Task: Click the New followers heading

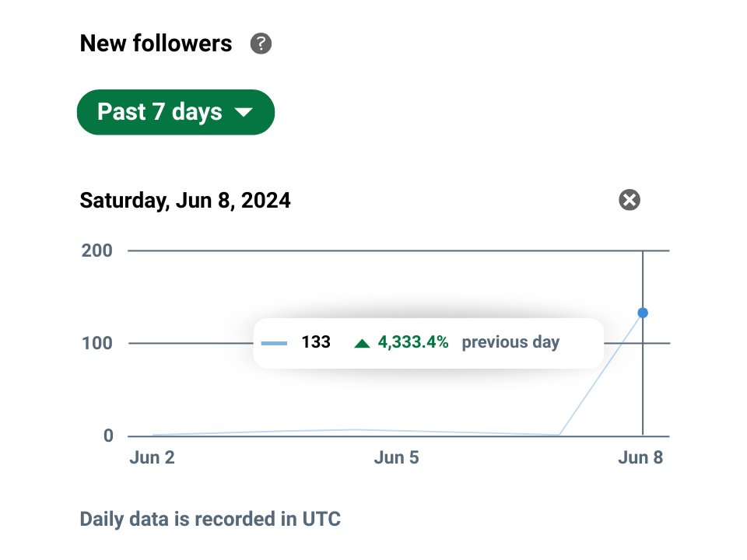Action: [x=156, y=44]
